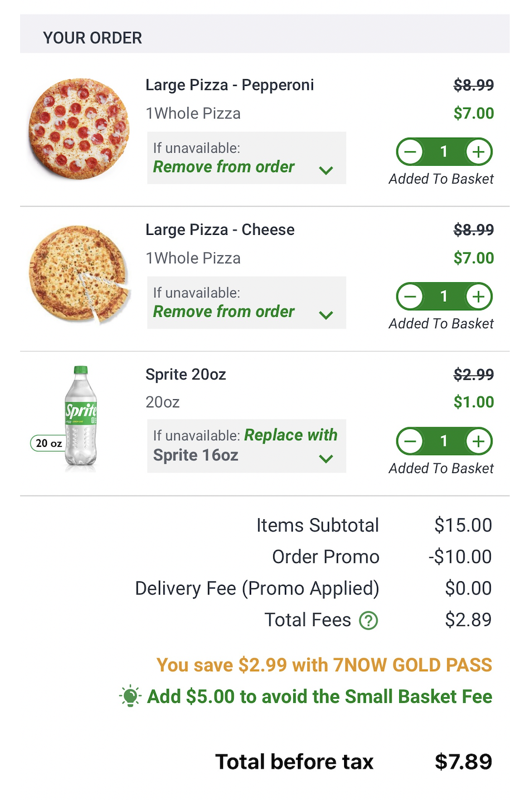Image resolution: width=532 pixels, height=800 pixels.
Task: Tap the cheese pizza thumbnail image
Action: pos(79,274)
